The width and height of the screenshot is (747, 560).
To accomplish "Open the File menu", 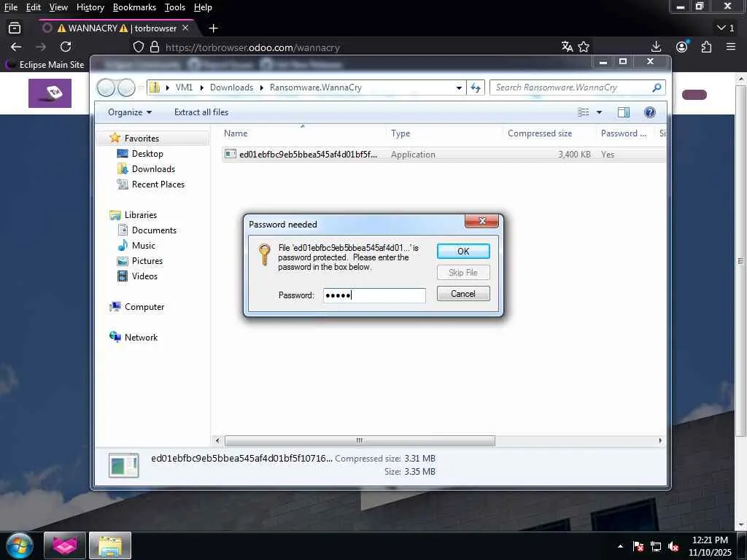I will coord(10,7).
